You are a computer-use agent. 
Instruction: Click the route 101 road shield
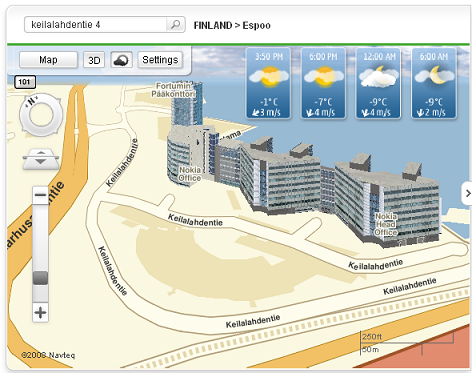[25, 82]
